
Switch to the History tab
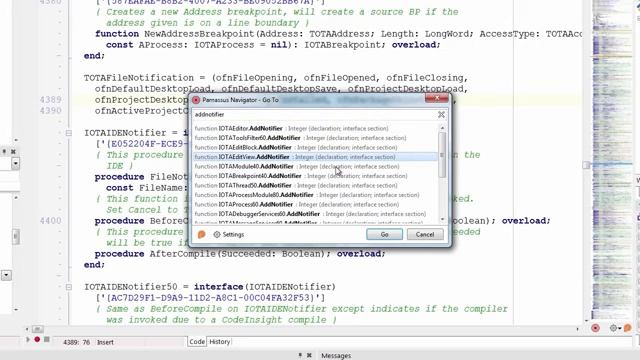click(220, 342)
